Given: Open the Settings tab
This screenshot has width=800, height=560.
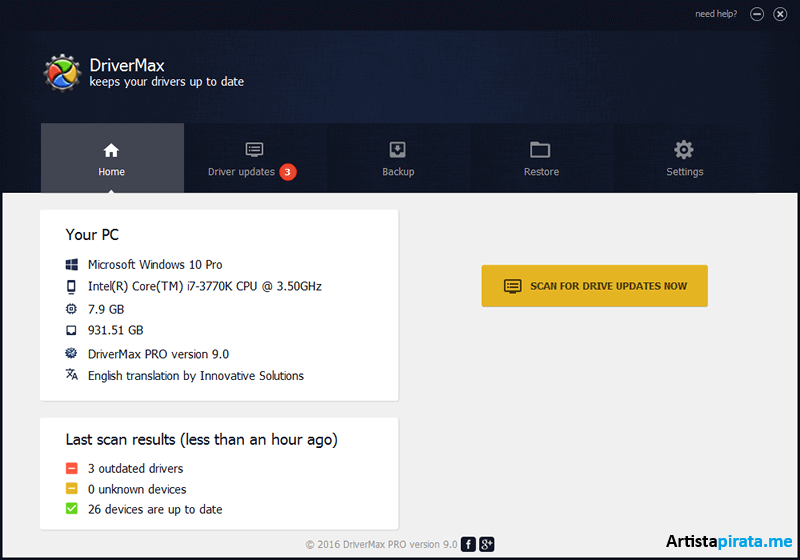Looking at the screenshot, I should (684, 158).
